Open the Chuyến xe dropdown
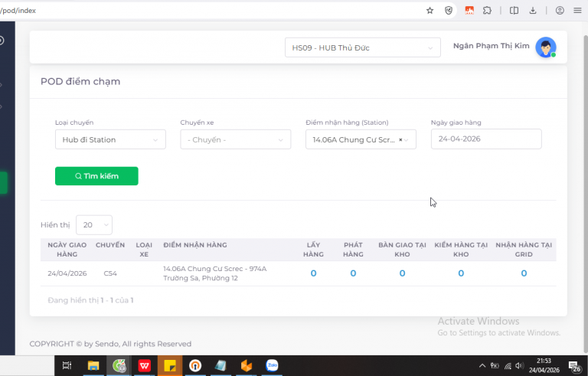The image size is (588, 376). click(236, 139)
